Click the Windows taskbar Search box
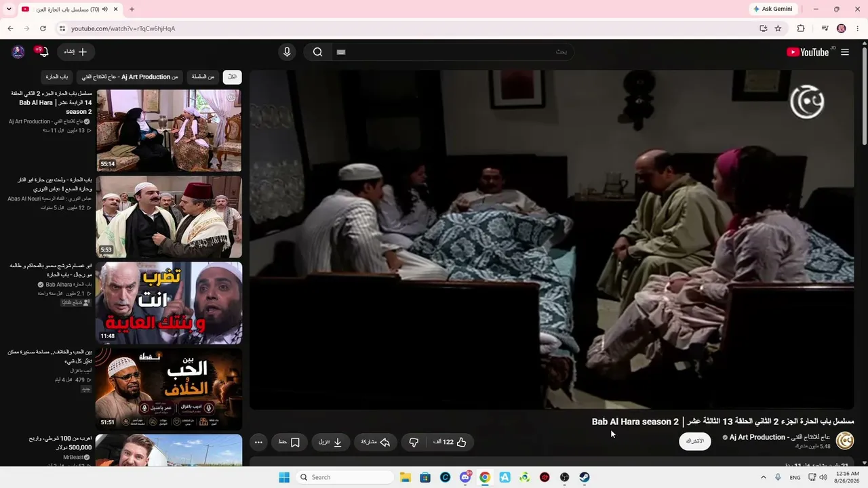868x488 pixels. (344, 477)
